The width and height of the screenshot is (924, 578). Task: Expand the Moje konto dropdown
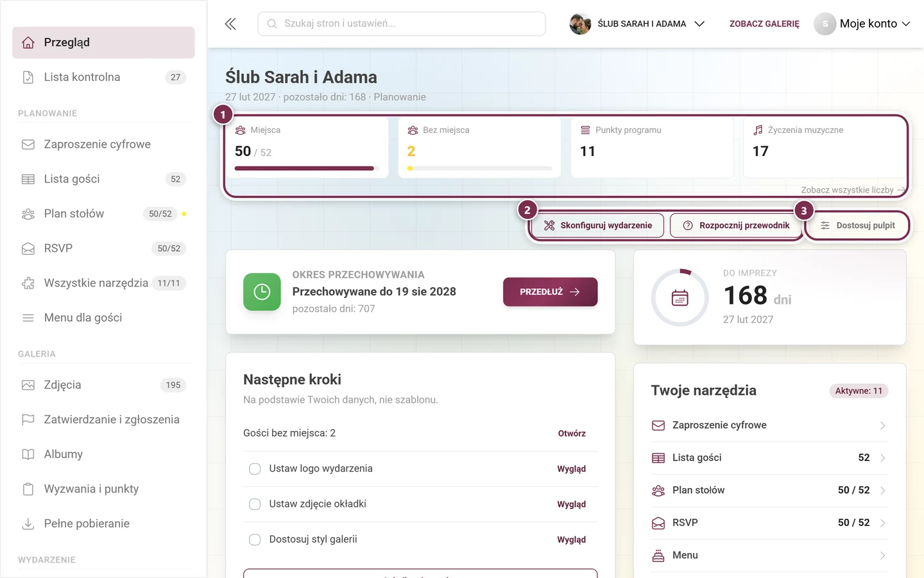click(x=862, y=24)
